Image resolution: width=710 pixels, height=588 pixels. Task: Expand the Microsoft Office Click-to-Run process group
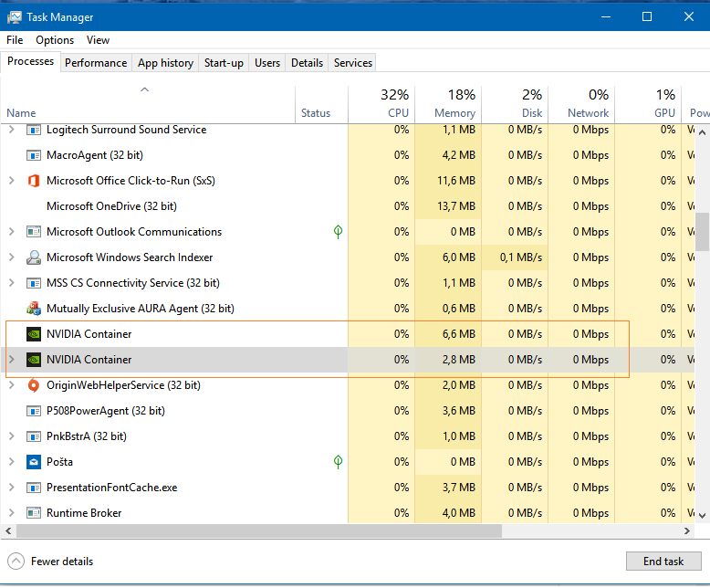tap(12, 181)
